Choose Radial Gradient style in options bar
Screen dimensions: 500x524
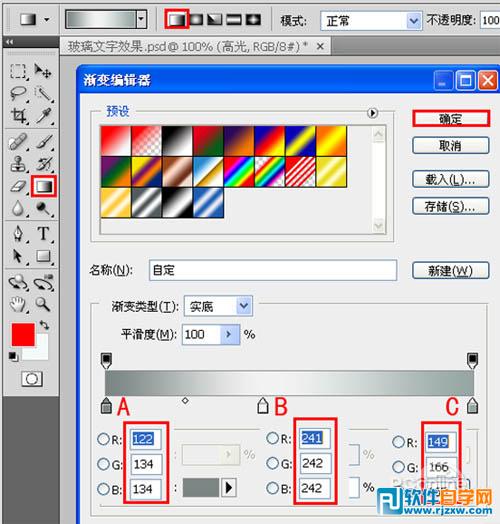(196, 20)
